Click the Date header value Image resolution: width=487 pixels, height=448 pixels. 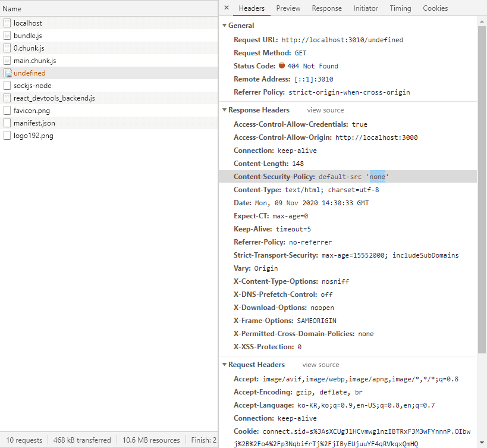coord(312,203)
